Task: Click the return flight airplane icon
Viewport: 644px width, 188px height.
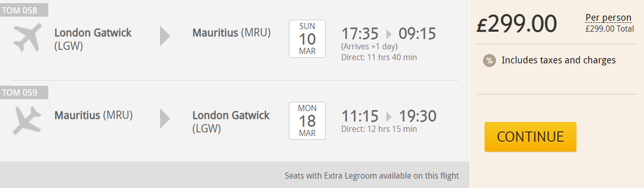Action: point(26,120)
